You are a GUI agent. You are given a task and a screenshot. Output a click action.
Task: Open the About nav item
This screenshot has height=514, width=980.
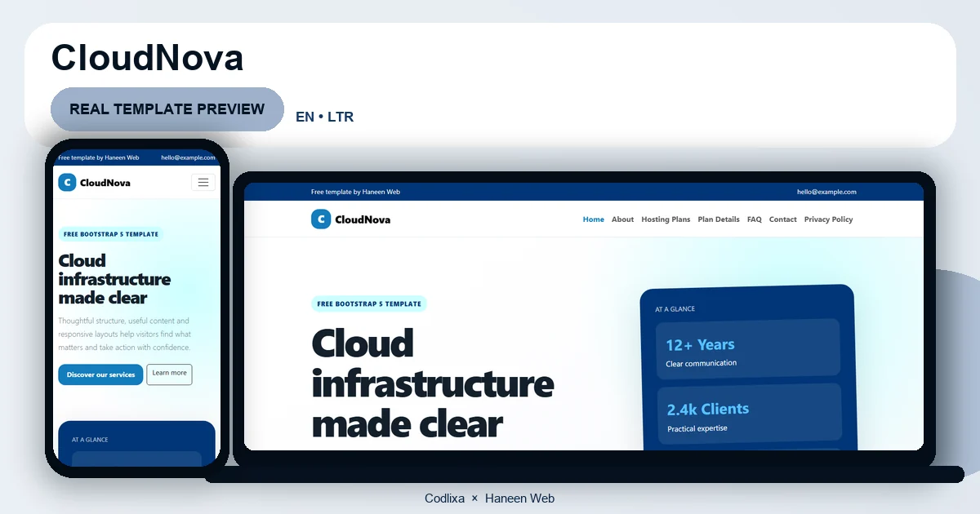[622, 219]
